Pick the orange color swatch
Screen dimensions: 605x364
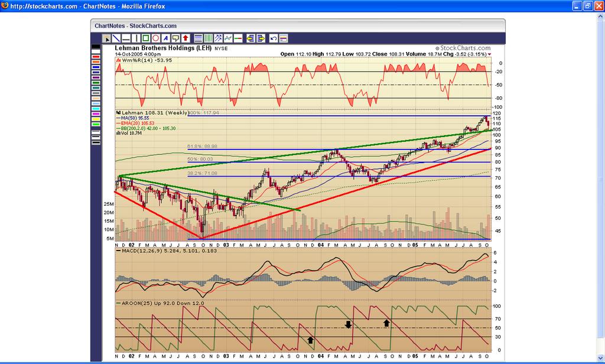(x=96, y=62)
